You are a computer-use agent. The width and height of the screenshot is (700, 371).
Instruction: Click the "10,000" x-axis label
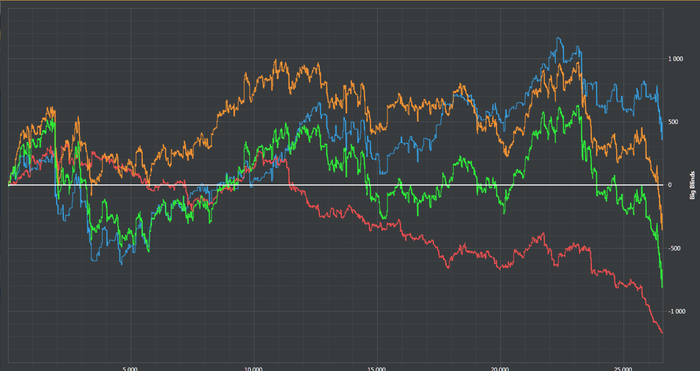point(253,368)
